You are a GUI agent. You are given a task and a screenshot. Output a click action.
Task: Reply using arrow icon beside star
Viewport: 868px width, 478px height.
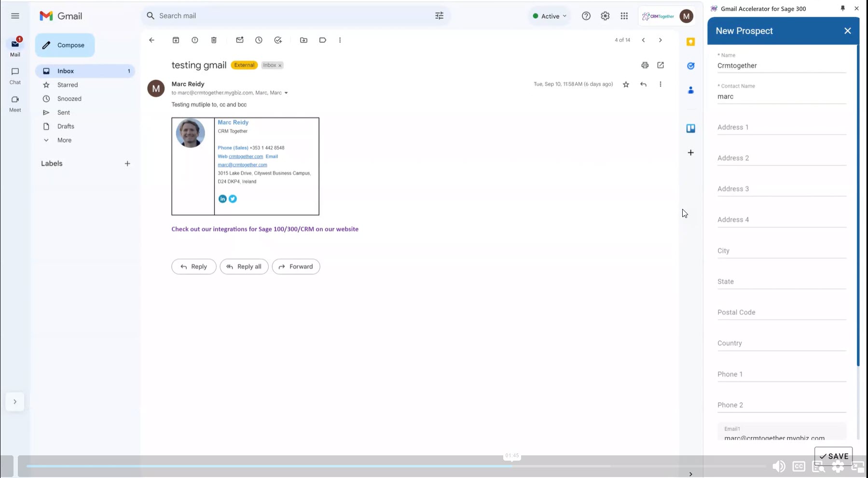(x=643, y=84)
